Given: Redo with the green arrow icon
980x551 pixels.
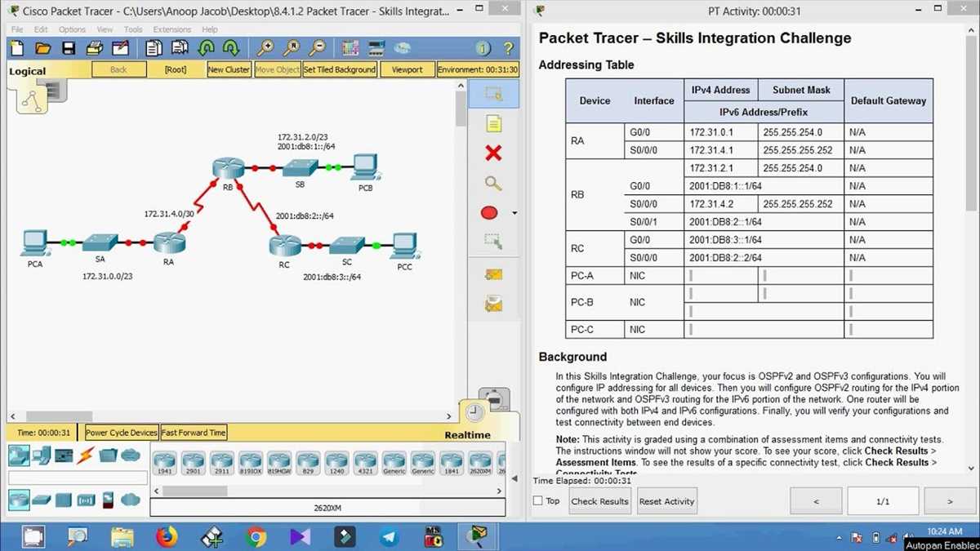Looking at the screenshot, I should (x=231, y=49).
